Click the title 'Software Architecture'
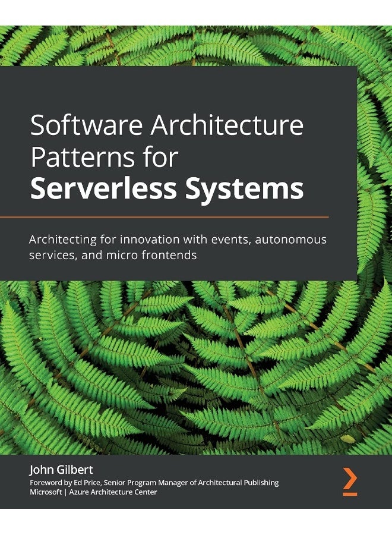 pos(167,125)
